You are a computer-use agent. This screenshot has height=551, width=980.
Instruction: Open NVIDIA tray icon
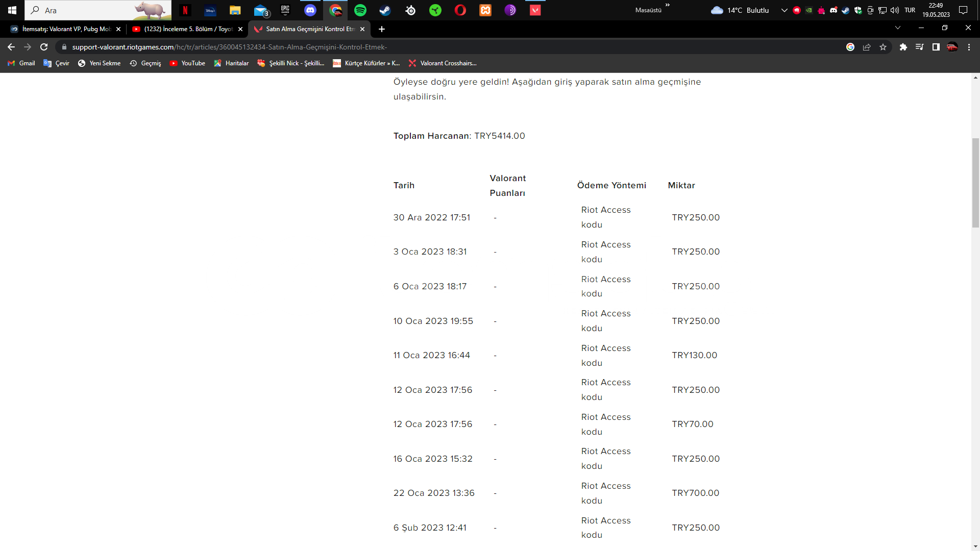[809, 10]
